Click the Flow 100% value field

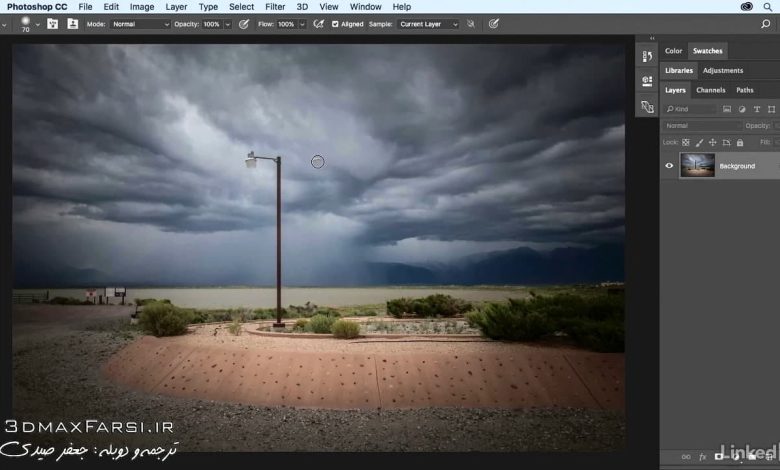tap(286, 24)
